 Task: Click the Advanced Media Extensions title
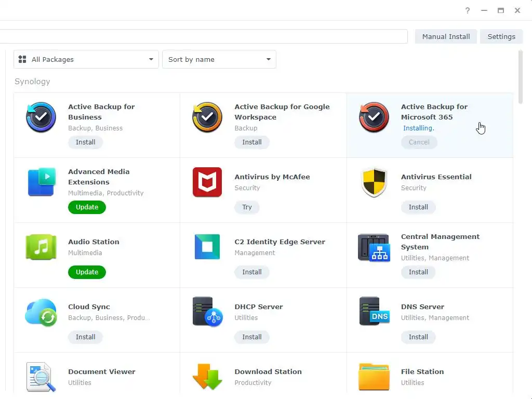click(x=99, y=177)
